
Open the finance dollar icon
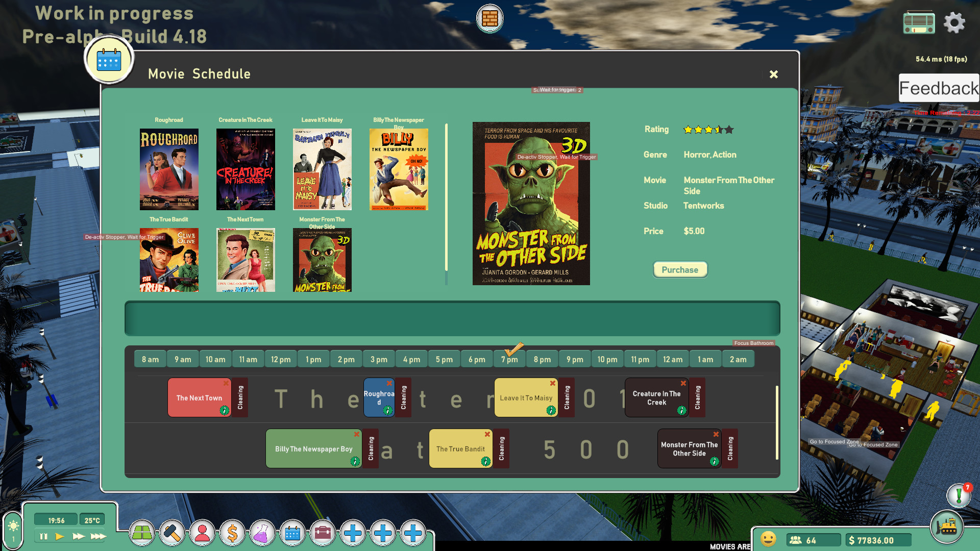click(x=232, y=534)
